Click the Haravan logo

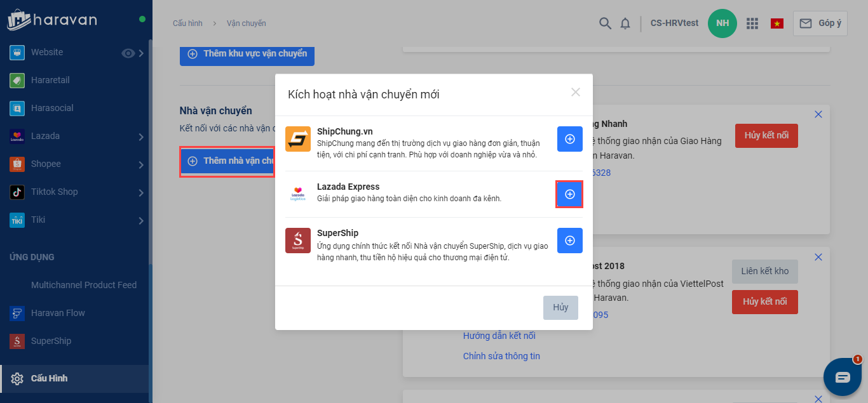tap(52, 20)
